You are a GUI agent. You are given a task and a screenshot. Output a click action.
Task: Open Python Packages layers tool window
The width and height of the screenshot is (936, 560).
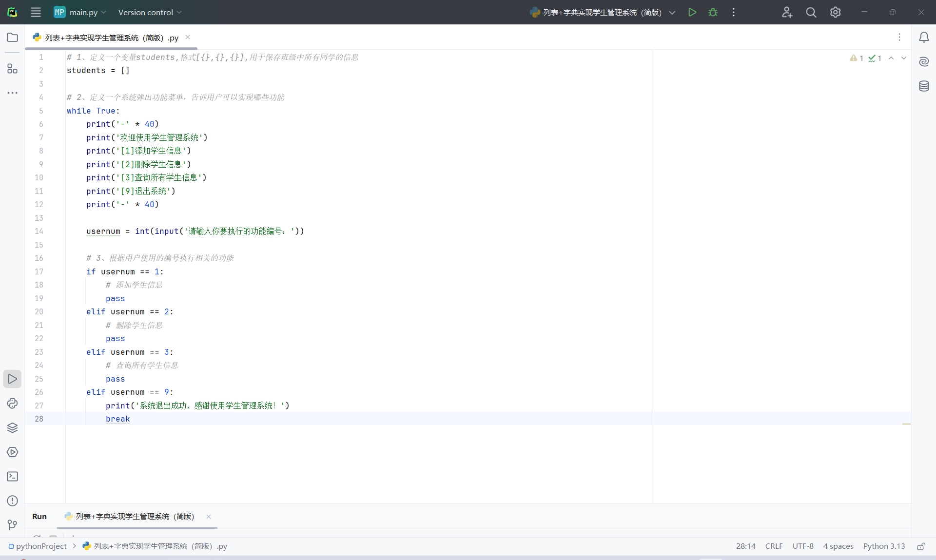[x=13, y=427]
